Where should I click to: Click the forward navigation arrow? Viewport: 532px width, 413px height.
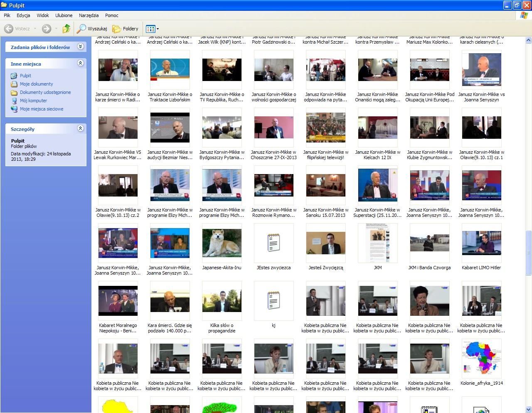47,29
